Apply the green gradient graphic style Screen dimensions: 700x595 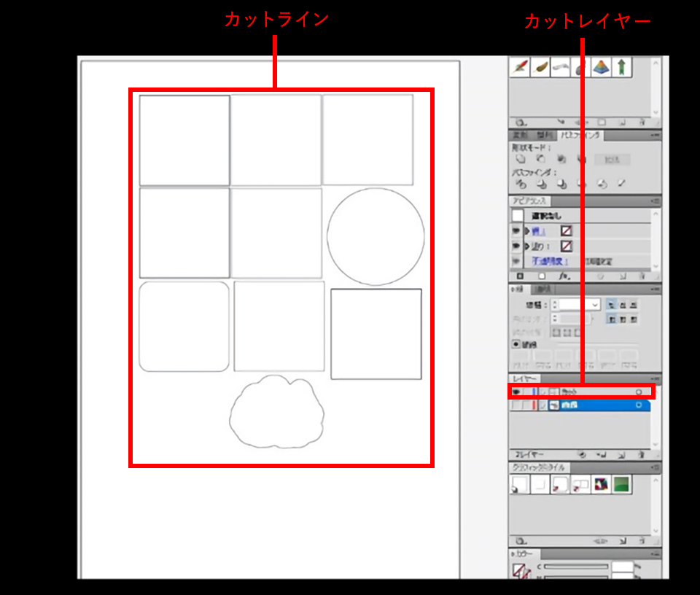tap(621, 484)
